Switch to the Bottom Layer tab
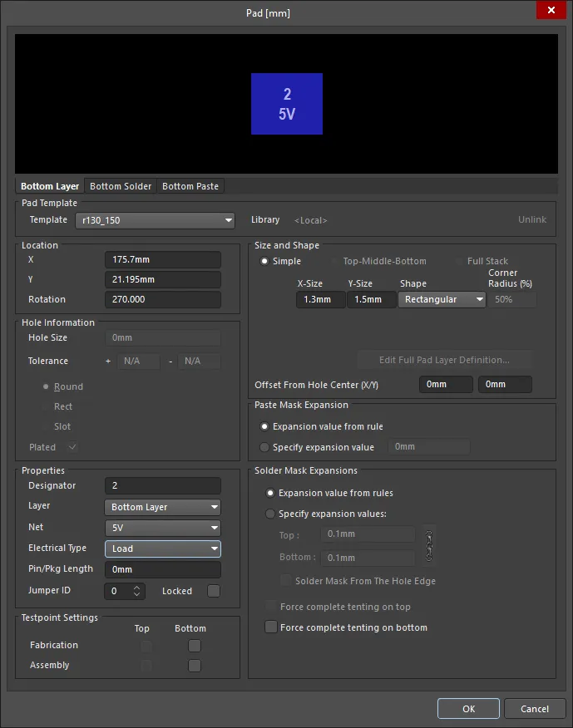The height and width of the screenshot is (728, 573). [x=50, y=186]
